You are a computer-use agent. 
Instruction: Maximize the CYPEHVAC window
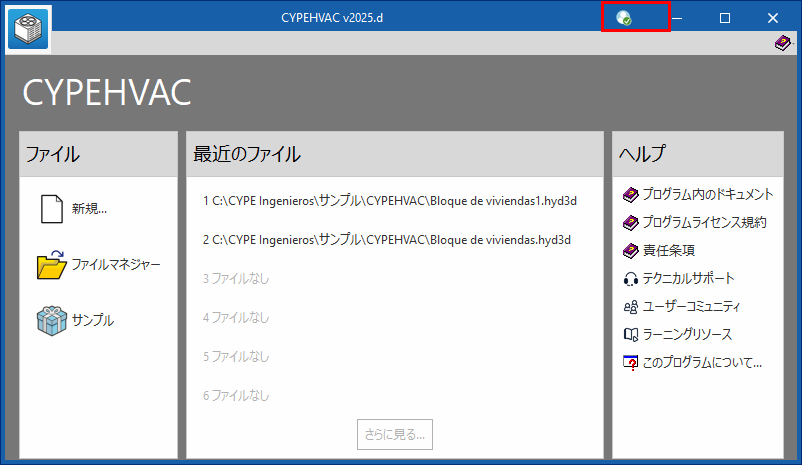pyautogui.click(x=725, y=18)
